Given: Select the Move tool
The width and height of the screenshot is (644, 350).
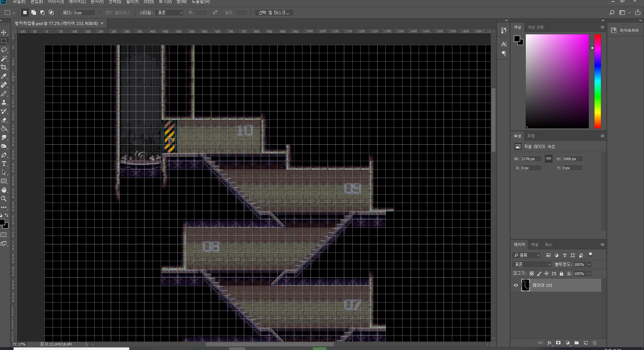Looking at the screenshot, I should [x=4, y=33].
